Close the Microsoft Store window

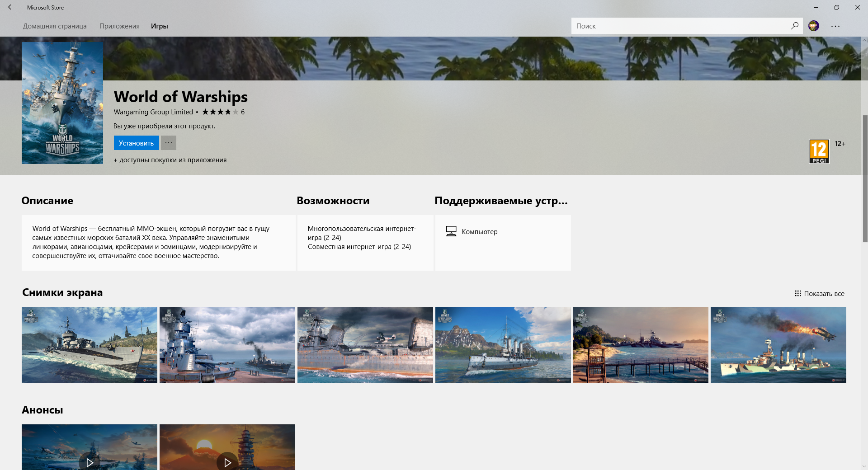pyautogui.click(x=858, y=7)
